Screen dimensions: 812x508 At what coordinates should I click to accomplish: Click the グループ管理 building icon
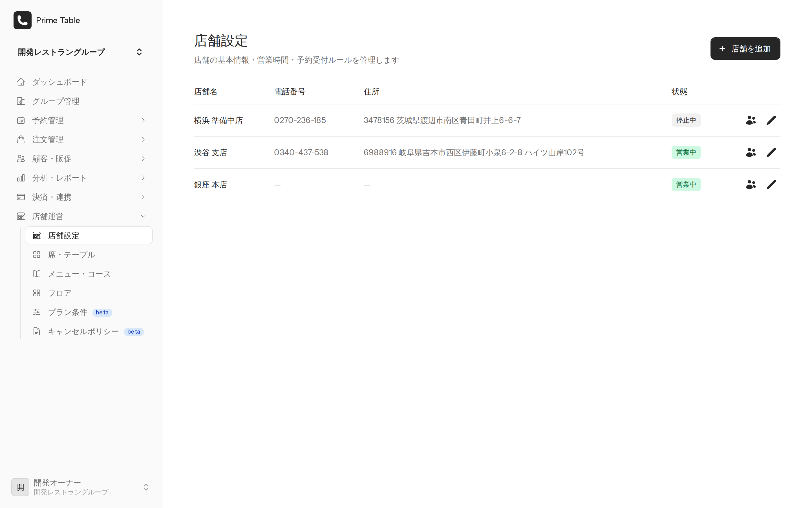pyautogui.click(x=21, y=101)
